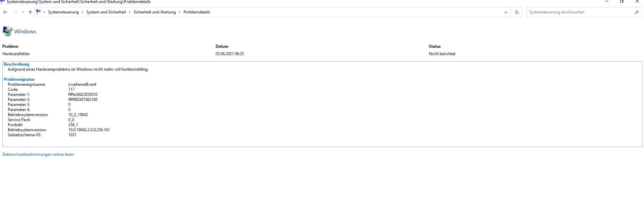The height and width of the screenshot is (218, 644).
Task: Click the forward navigation arrow
Action: point(15,12)
